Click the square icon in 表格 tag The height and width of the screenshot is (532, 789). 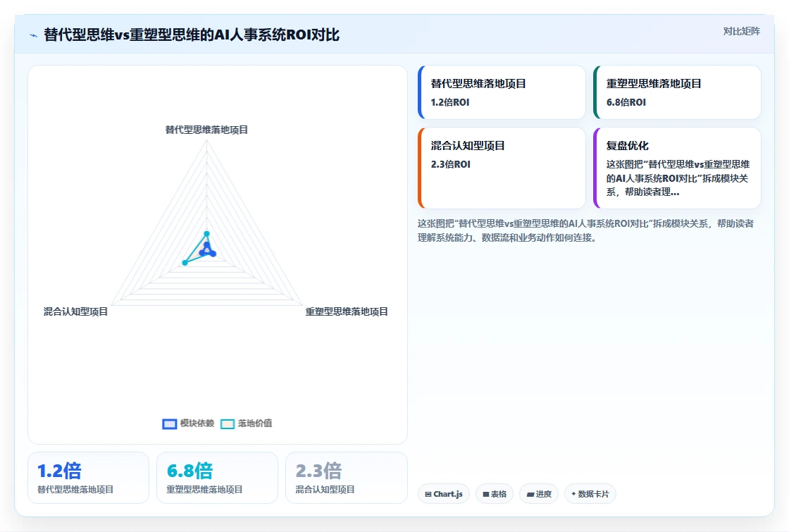pos(486,494)
